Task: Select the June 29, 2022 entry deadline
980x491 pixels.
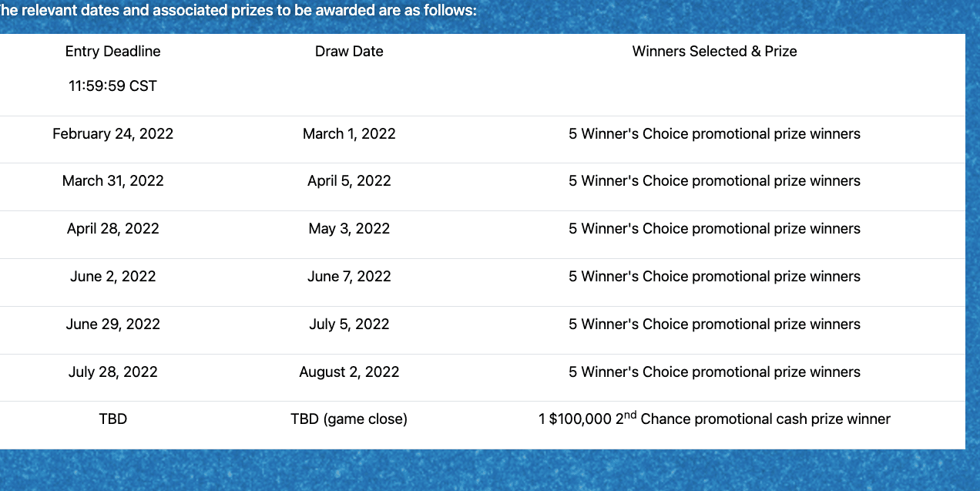Action: (x=112, y=325)
